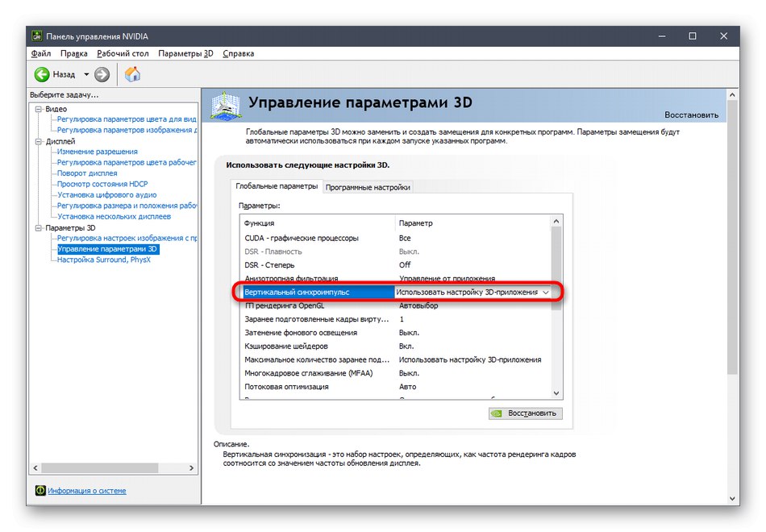Click the system information icon at bottom left
766x532 pixels.
[x=40, y=490]
